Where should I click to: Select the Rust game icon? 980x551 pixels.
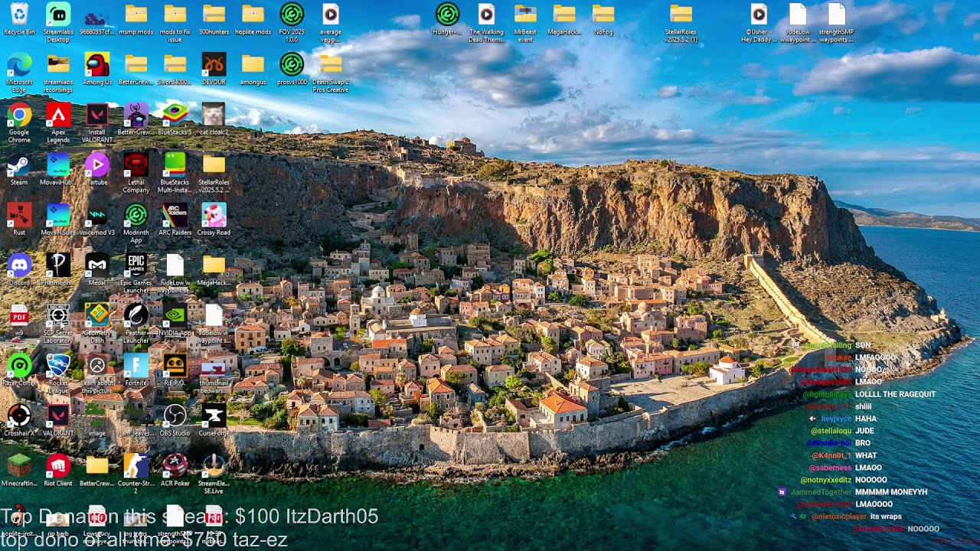coord(19,215)
